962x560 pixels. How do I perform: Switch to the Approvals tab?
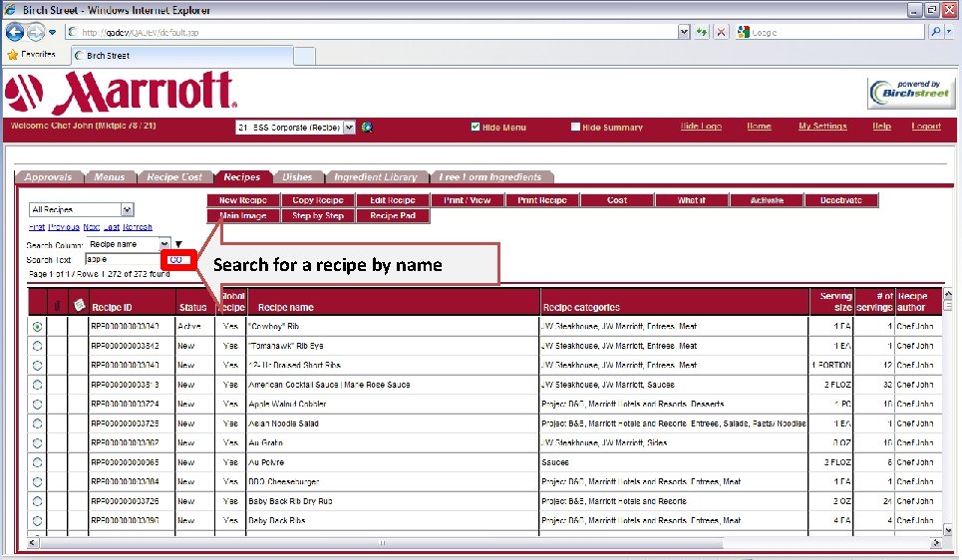tap(49, 176)
